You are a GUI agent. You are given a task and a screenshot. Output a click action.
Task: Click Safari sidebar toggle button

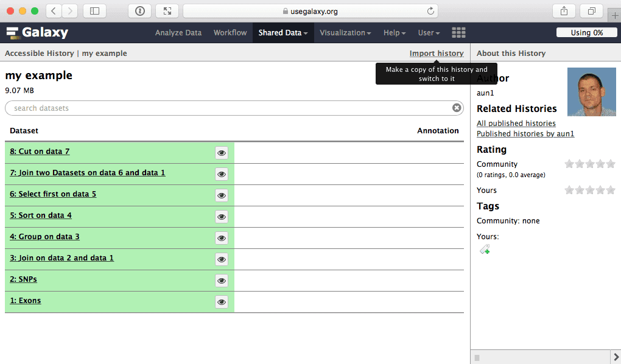(94, 11)
